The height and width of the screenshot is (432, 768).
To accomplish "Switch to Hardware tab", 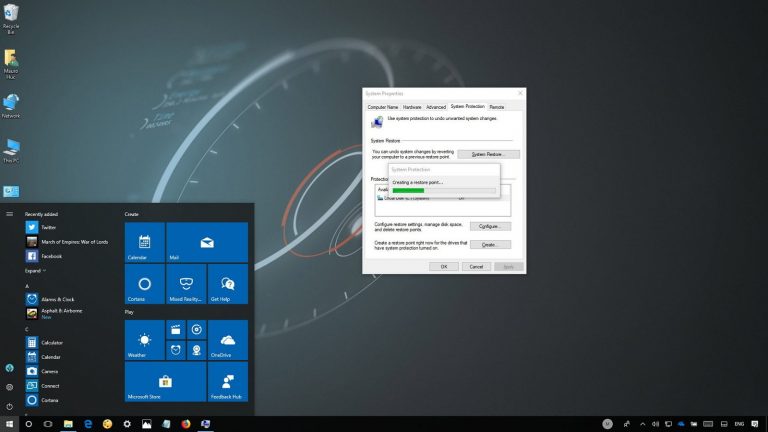I will point(412,107).
